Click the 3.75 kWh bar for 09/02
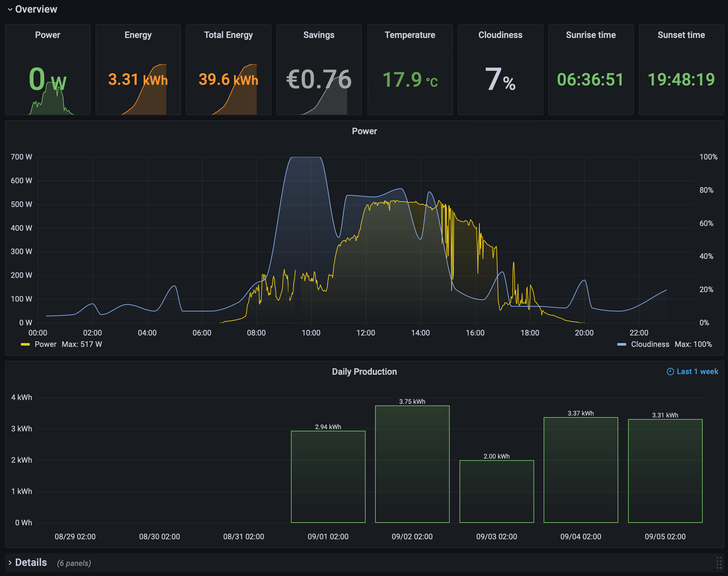The height and width of the screenshot is (576, 728). (412, 464)
